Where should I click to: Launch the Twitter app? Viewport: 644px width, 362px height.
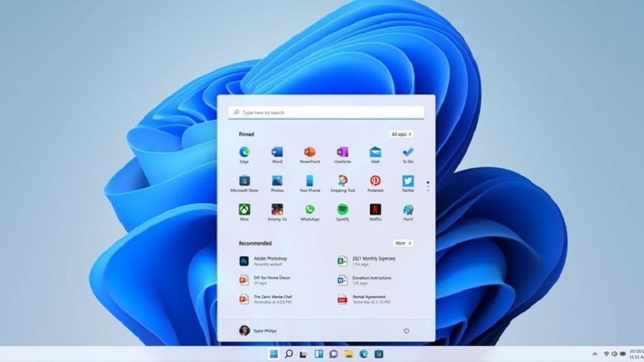[408, 184]
